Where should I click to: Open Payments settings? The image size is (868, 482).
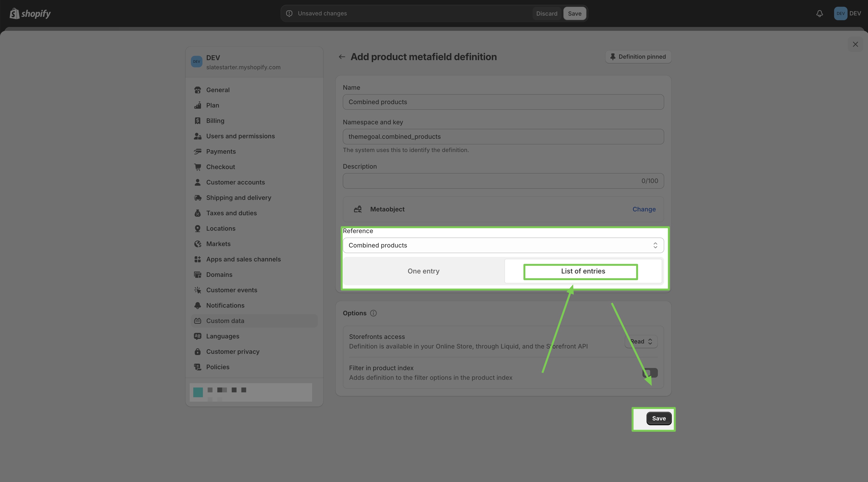254,152
